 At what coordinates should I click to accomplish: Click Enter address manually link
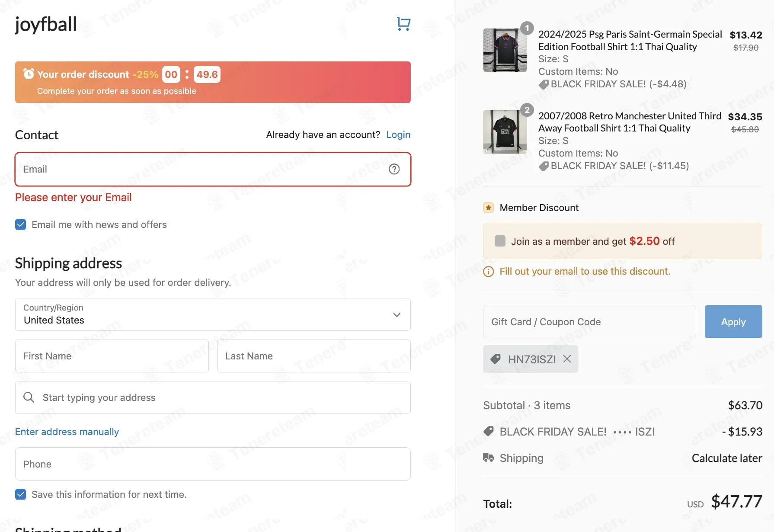coord(67,432)
